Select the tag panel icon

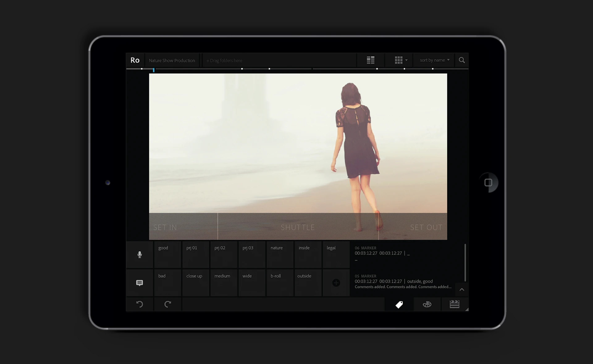399,304
